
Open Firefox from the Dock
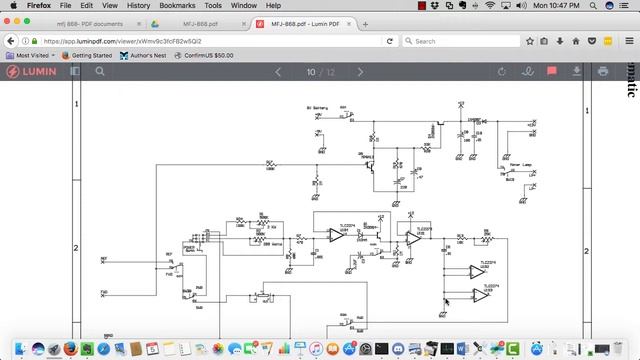(70, 349)
